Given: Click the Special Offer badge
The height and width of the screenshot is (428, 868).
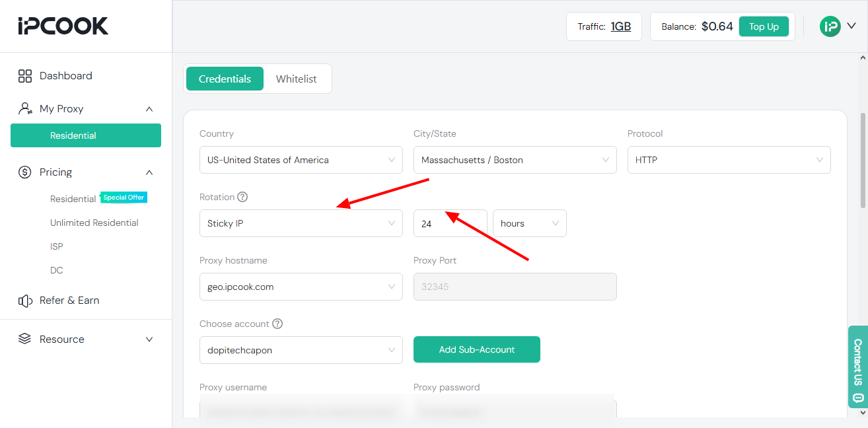Looking at the screenshot, I should tap(124, 197).
